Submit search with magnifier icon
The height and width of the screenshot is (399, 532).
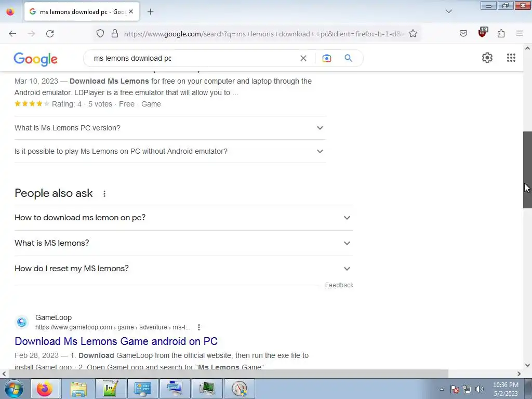pyautogui.click(x=348, y=58)
